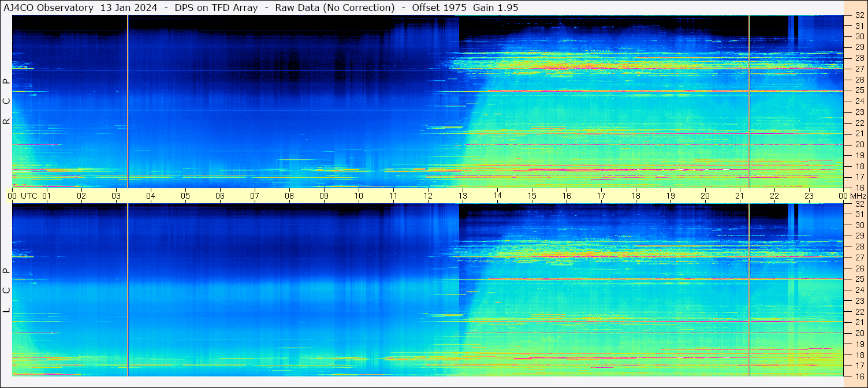Click vertical pink marker near 21:15 in LCP panel
Image resolution: width=868 pixels, height=388 pixels.
pyautogui.click(x=749, y=289)
